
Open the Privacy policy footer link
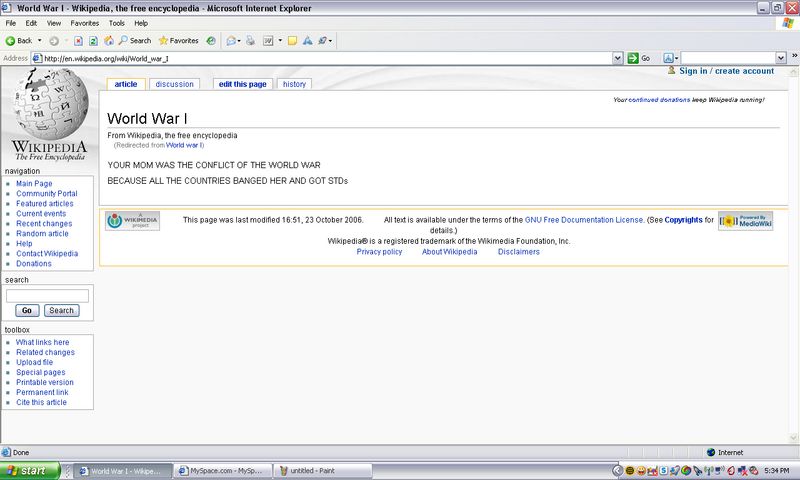click(379, 252)
